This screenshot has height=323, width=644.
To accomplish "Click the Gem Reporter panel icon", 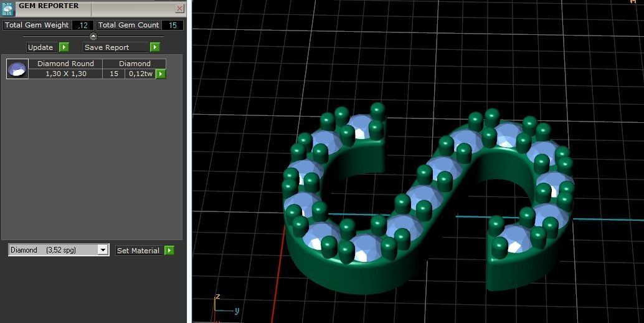I will (8, 9).
